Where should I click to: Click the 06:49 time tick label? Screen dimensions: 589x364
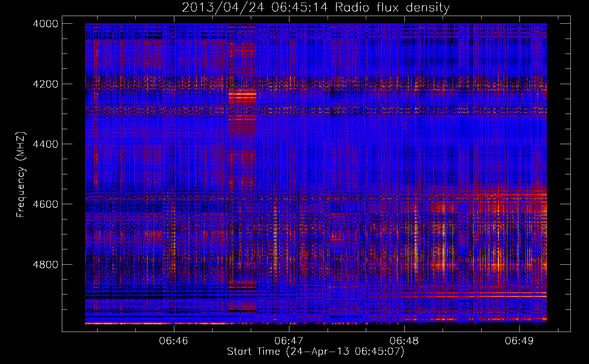[x=519, y=341]
